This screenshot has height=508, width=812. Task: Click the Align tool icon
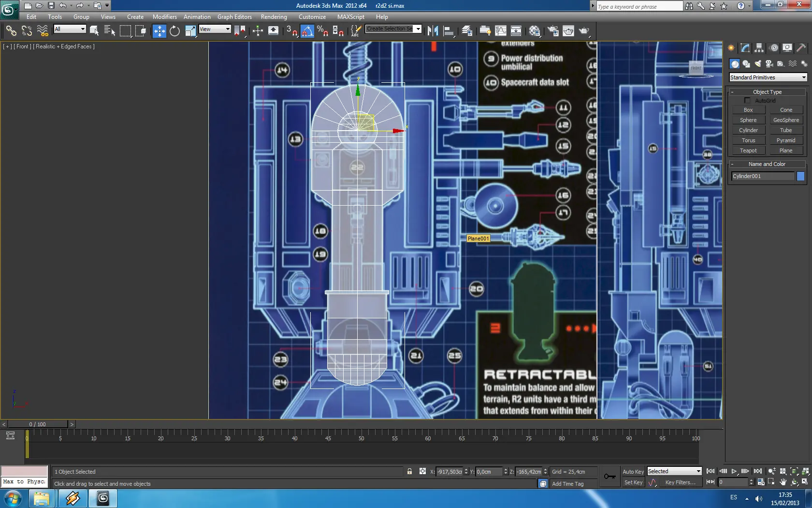[449, 31]
